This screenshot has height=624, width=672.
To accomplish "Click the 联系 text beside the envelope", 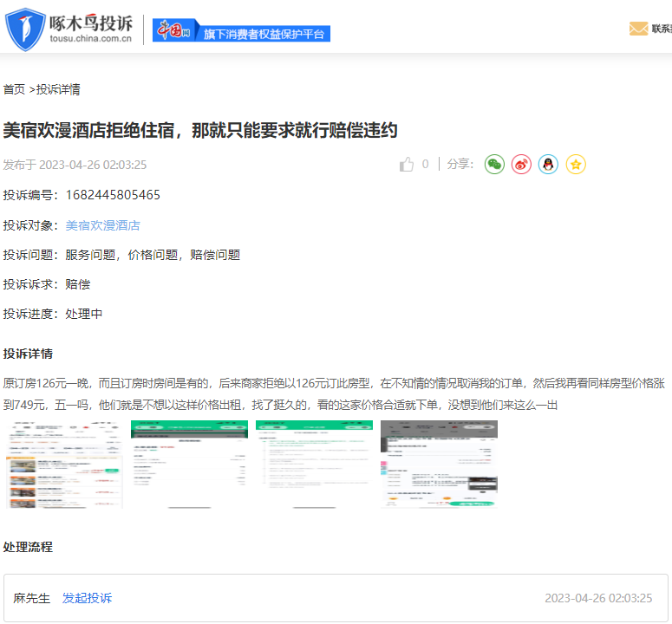I will pos(662,29).
